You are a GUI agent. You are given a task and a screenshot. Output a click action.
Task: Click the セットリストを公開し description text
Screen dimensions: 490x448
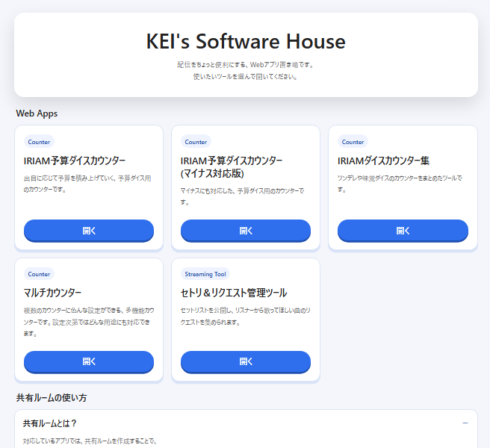[246, 316]
